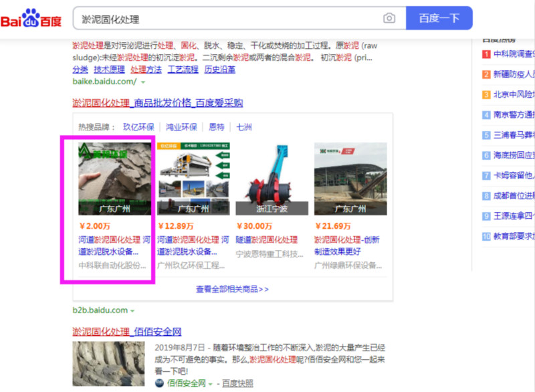Open the 淤泥固化处理-创新制造效果更好 title
This screenshot has width=535, height=392.
pos(346,246)
